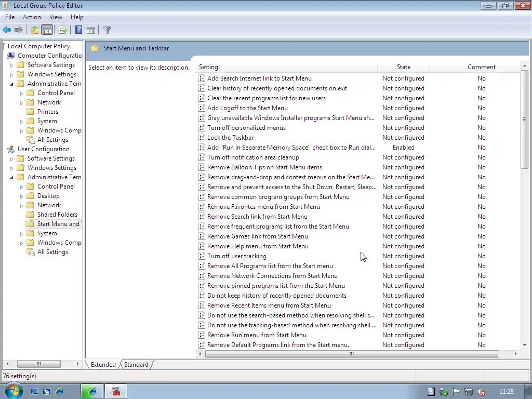This screenshot has width=532, height=399.
Task: Toggle the Show/Hide Console Tree icon
Action: [x=47, y=30]
